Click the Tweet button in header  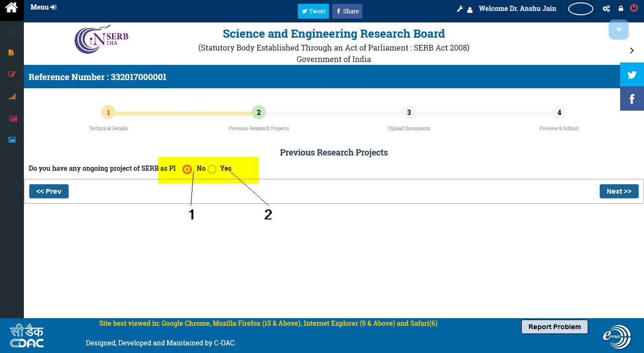pos(313,11)
